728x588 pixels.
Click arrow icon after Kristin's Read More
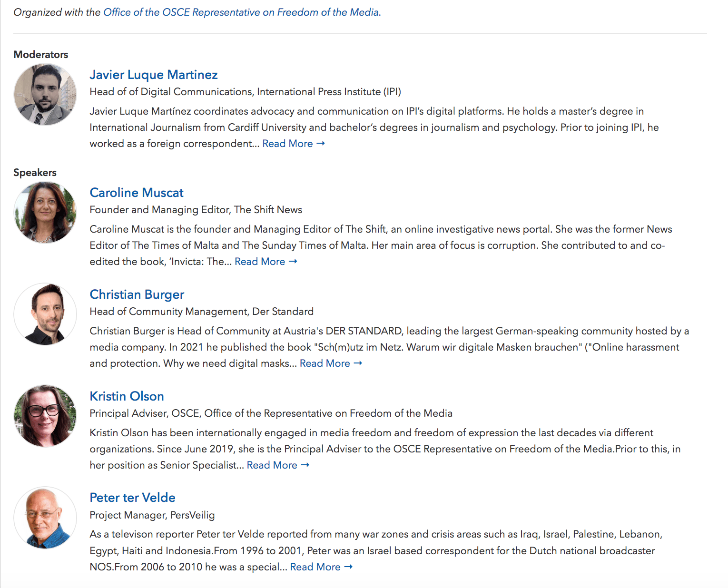point(305,465)
